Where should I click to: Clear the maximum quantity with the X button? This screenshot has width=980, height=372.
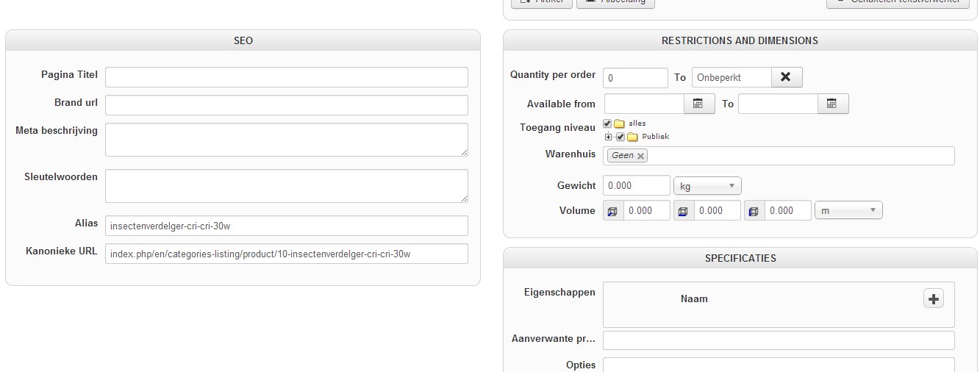coord(786,77)
